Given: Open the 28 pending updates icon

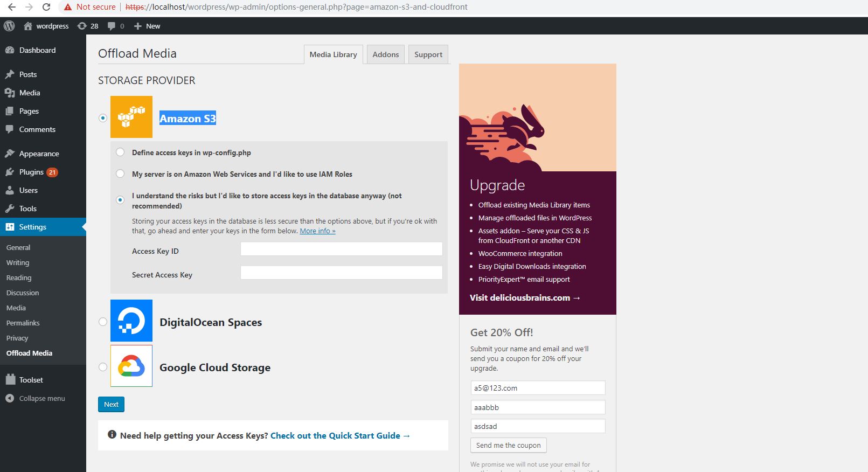Looking at the screenshot, I should pyautogui.click(x=82, y=26).
